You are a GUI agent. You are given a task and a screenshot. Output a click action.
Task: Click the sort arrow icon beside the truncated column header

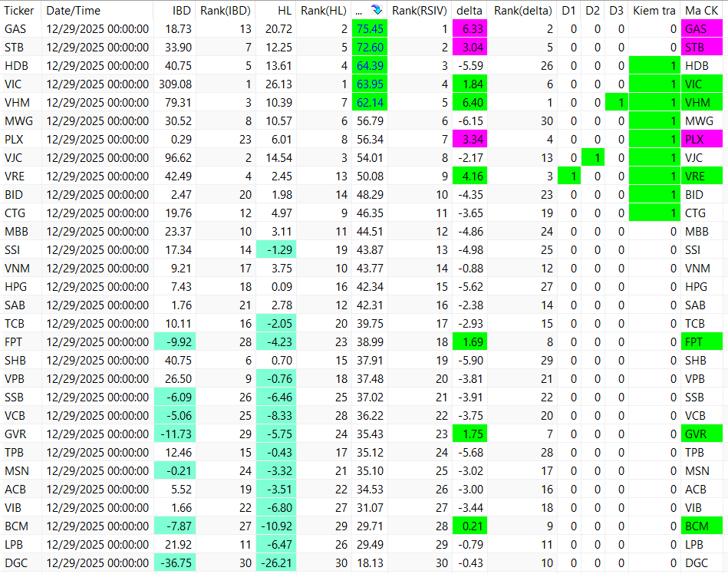click(x=377, y=10)
